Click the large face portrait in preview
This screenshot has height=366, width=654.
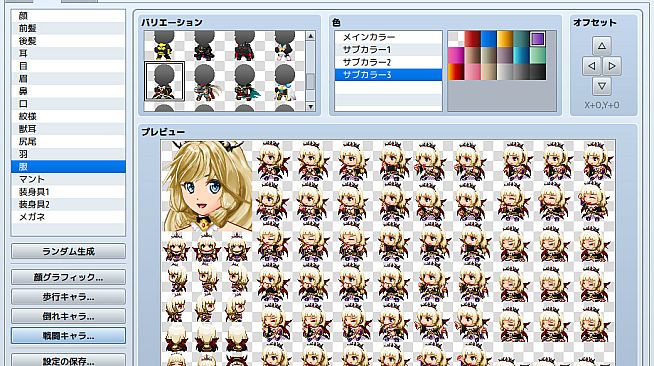(x=207, y=186)
